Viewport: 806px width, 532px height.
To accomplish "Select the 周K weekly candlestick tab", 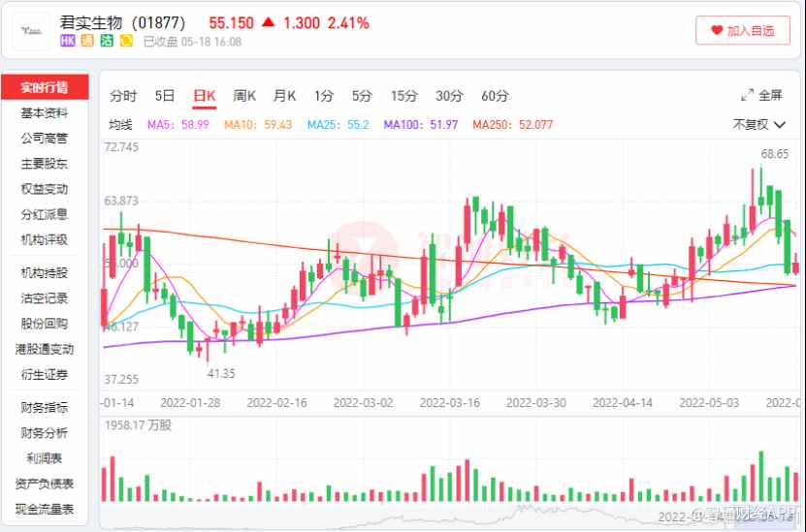I will coord(243,95).
